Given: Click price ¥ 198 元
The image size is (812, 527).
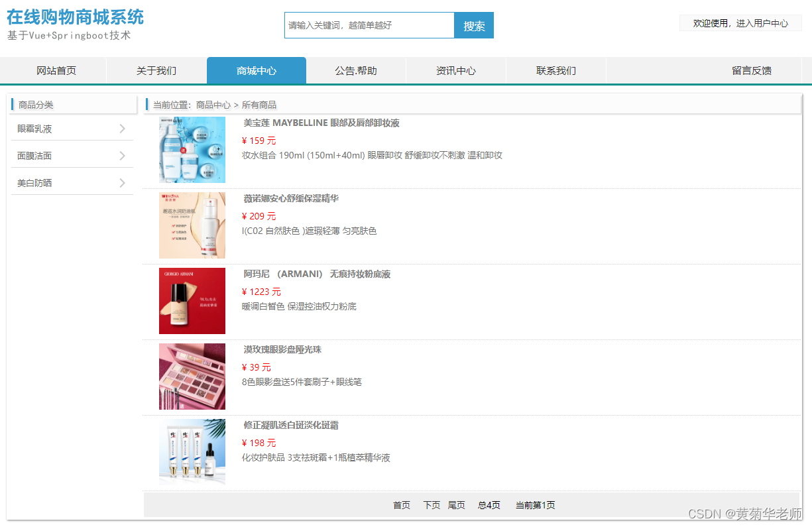Looking at the screenshot, I should pyautogui.click(x=259, y=443).
